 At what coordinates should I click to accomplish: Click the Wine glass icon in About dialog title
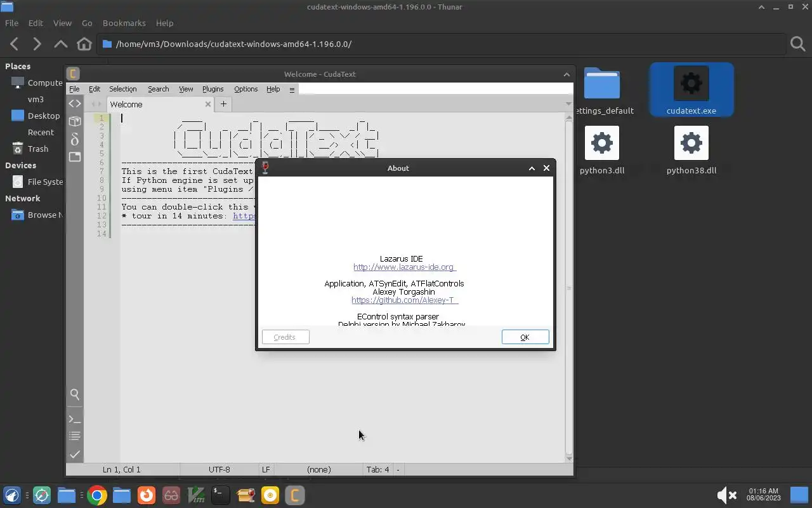pyautogui.click(x=265, y=168)
